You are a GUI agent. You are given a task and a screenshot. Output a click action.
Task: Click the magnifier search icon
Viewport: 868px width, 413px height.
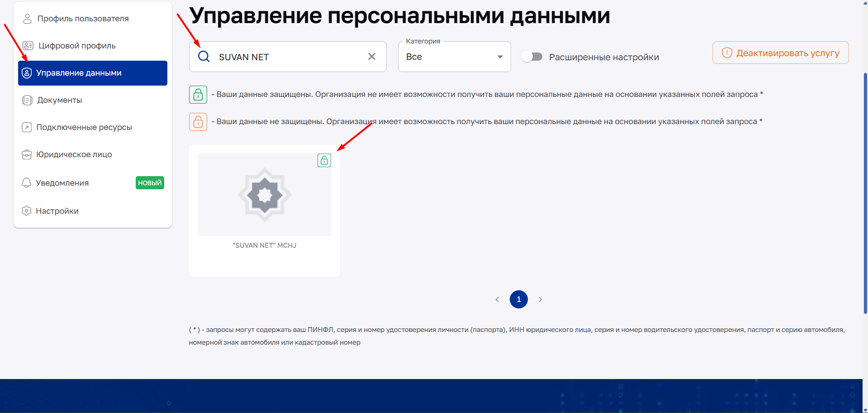tap(204, 56)
